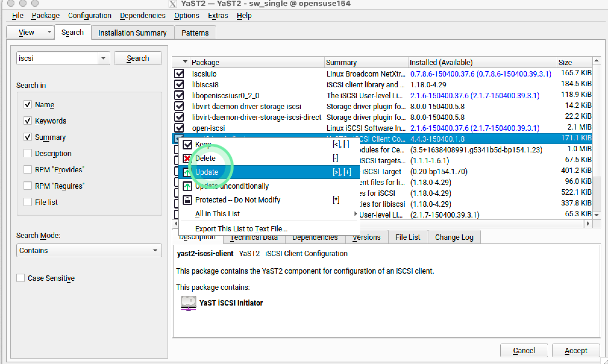The height and width of the screenshot is (364, 608).
Task: Choose Export This List to Text File
Action: (x=269, y=229)
